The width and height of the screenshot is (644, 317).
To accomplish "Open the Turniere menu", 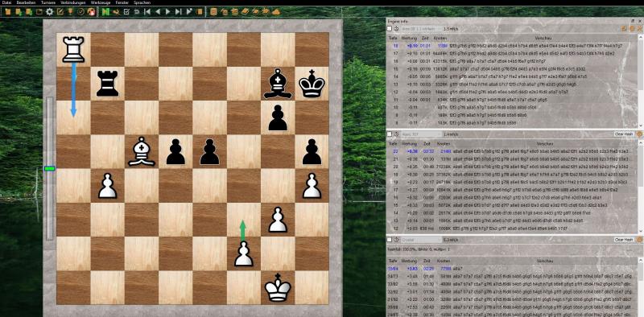I will (x=48, y=2).
